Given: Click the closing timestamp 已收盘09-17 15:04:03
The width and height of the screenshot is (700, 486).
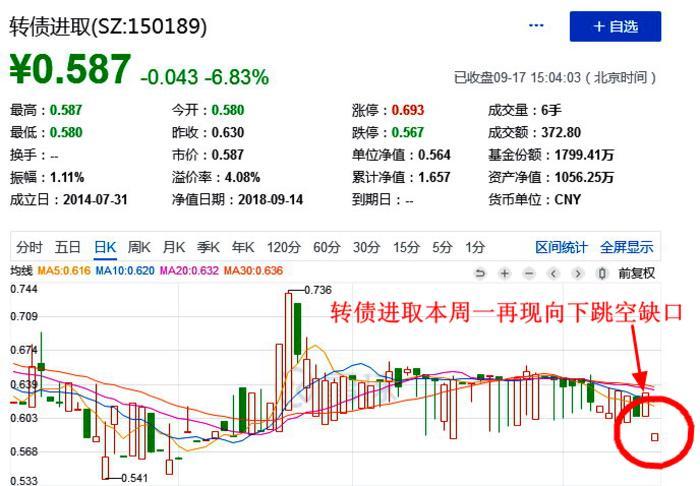Looking at the screenshot, I should pos(517,78).
